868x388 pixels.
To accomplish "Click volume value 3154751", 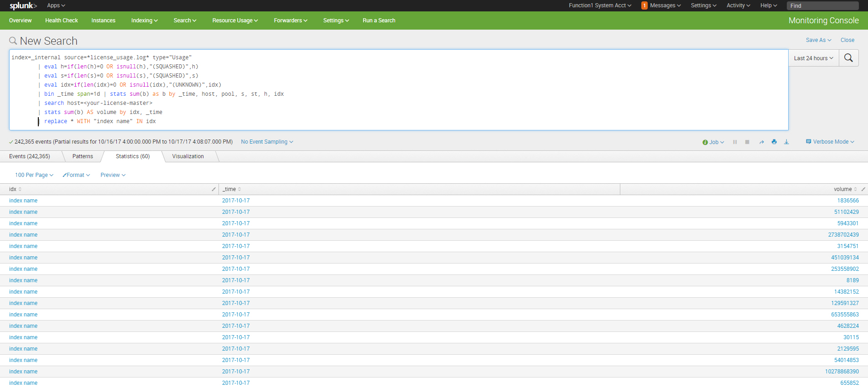I will [x=848, y=246].
